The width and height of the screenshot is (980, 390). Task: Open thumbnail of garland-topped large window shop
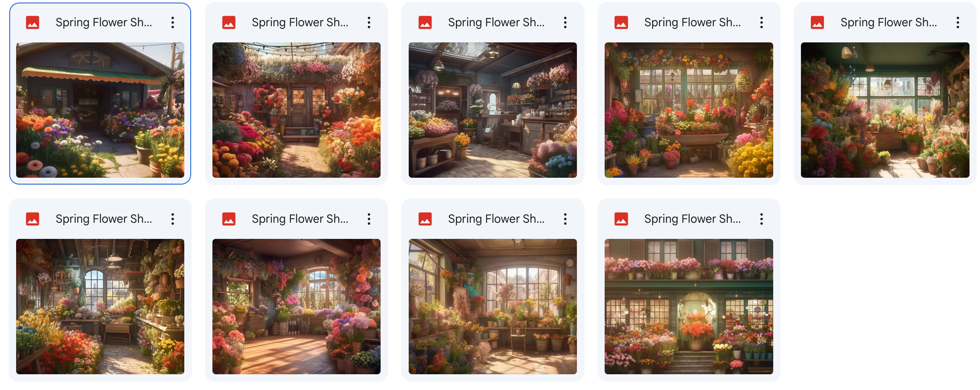point(689,110)
